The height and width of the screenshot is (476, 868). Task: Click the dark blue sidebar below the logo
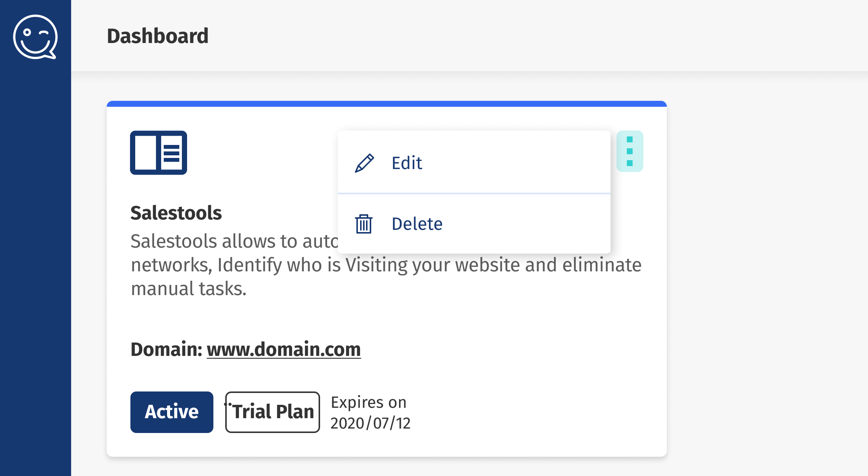pyautogui.click(x=35, y=260)
